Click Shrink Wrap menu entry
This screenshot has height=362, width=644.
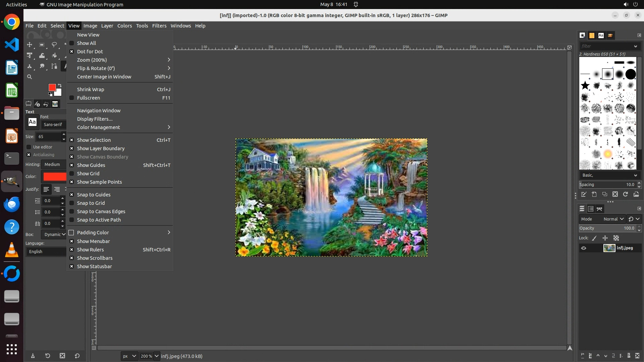91,89
